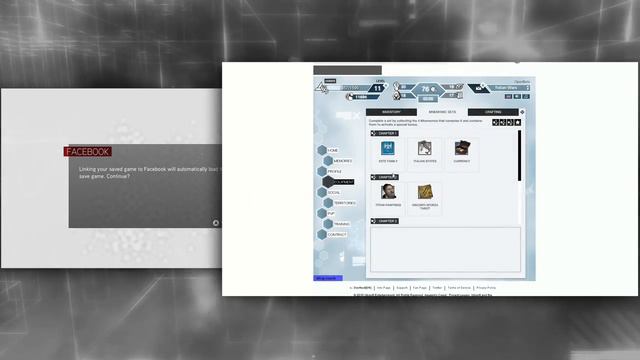Click the diamond icon beside Crafting tab

522,112
